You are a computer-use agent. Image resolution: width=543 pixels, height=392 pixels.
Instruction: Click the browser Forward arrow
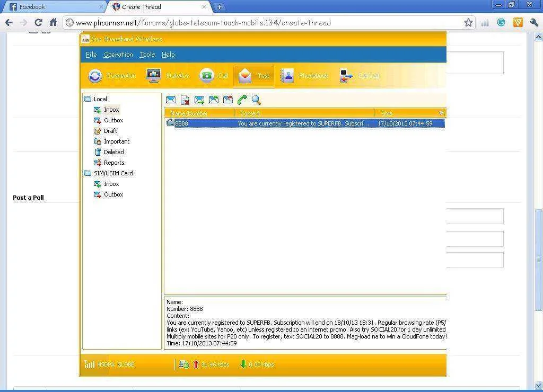click(23, 23)
